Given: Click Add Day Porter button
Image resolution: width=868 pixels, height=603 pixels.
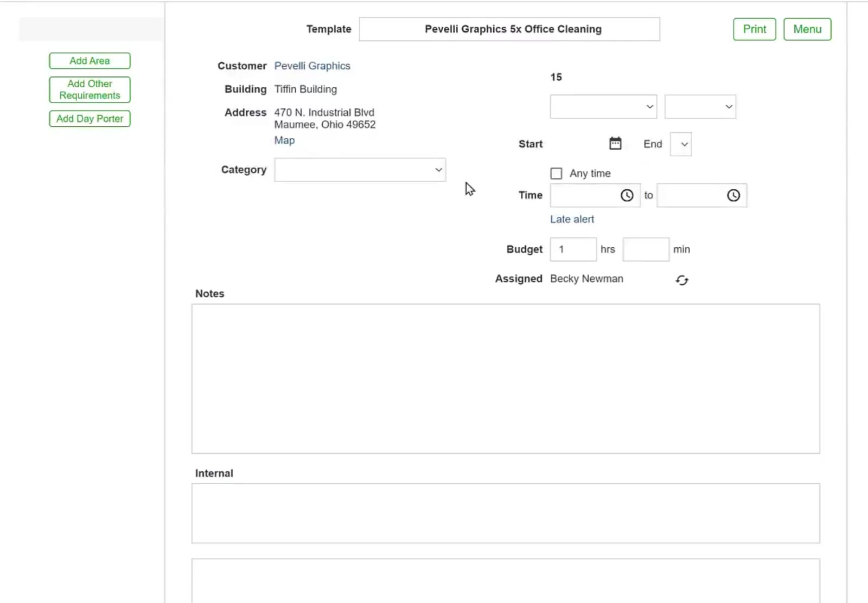Looking at the screenshot, I should pyautogui.click(x=90, y=119).
